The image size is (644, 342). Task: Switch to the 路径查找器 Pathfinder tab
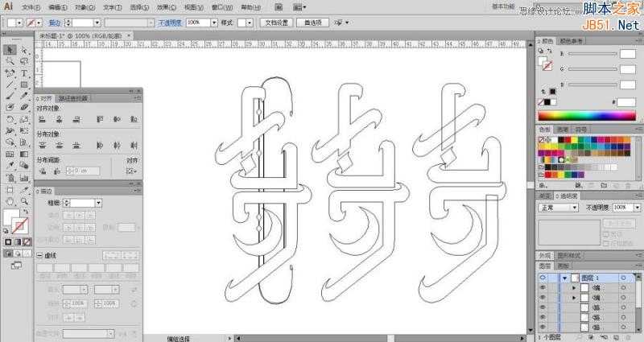(x=72, y=98)
